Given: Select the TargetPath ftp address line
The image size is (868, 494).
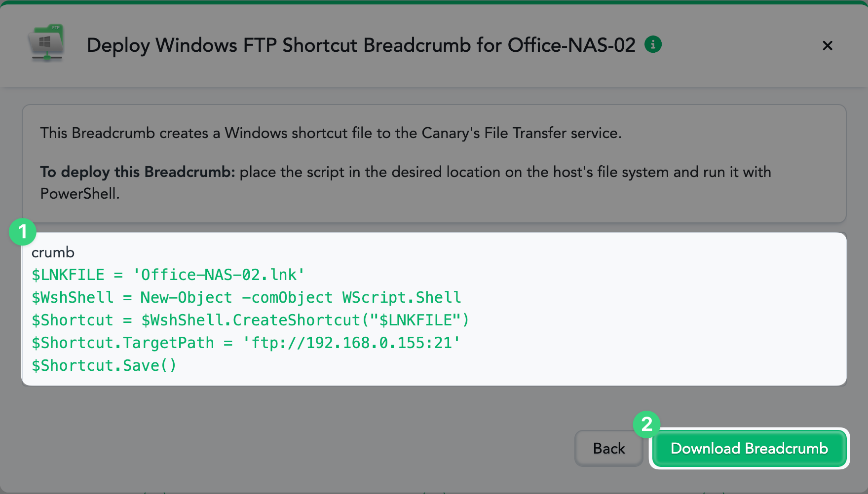Looking at the screenshot, I should pos(246,343).
